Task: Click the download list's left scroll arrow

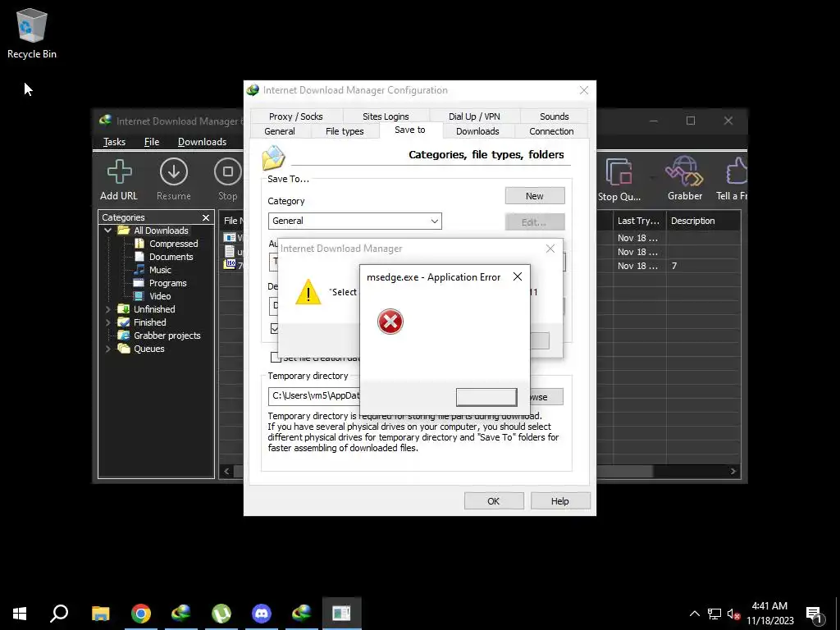Action: coord(226,472)
